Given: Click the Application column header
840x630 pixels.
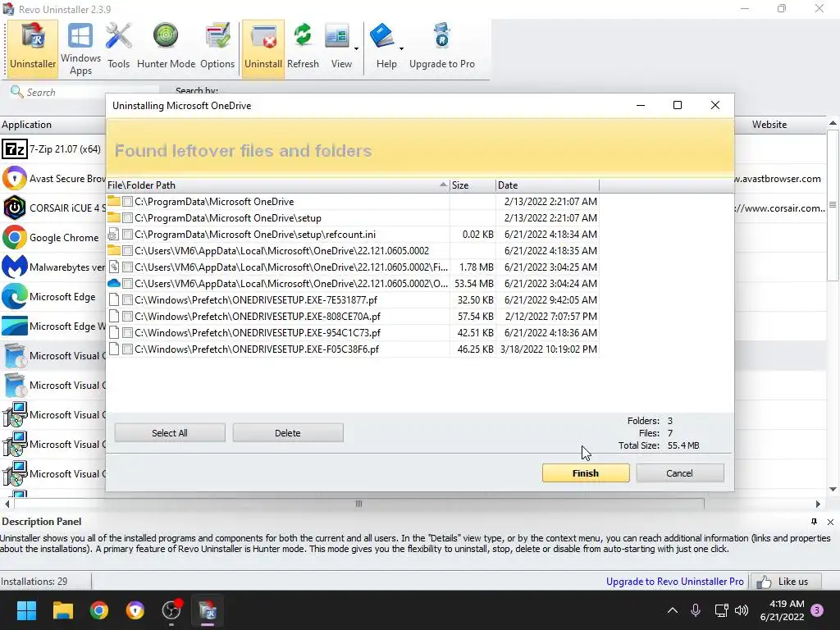Looking at the screenshot, I should [x=52, y=125].
